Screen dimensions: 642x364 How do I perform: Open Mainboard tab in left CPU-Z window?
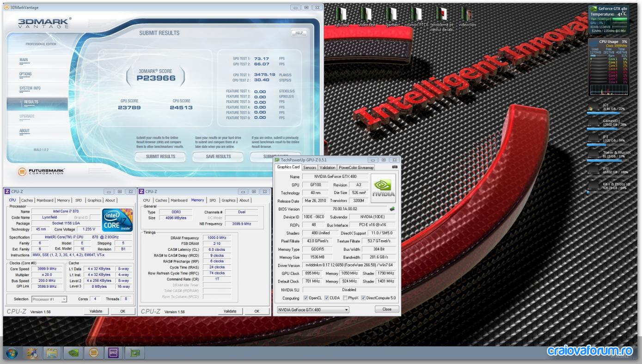coord(45,200)
